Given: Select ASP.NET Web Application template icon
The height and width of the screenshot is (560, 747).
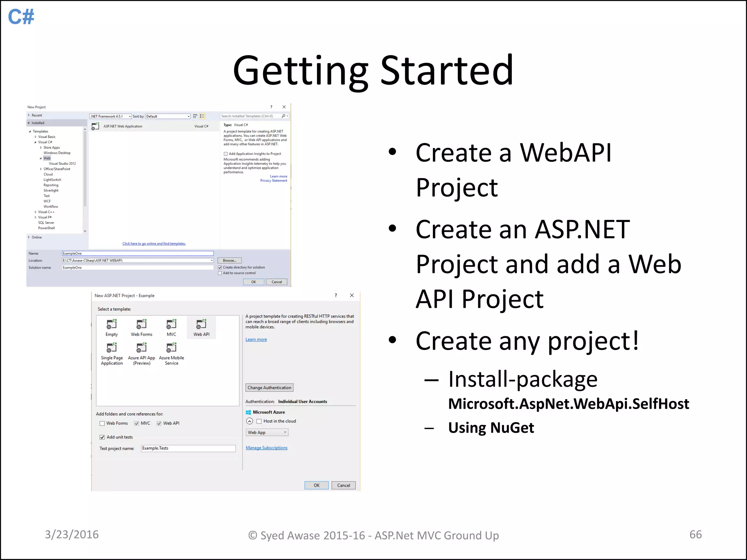Looking at the screenshot, I should coord(95,127).
